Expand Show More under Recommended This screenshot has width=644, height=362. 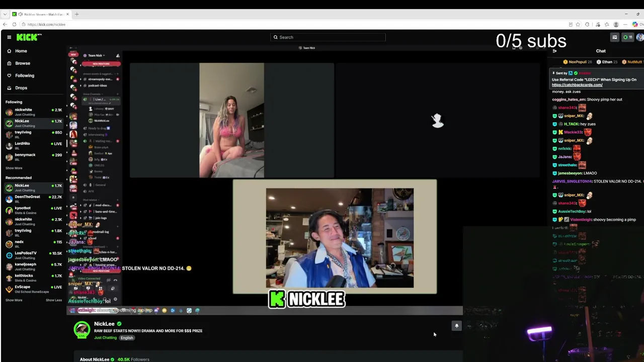coord(14,300)
